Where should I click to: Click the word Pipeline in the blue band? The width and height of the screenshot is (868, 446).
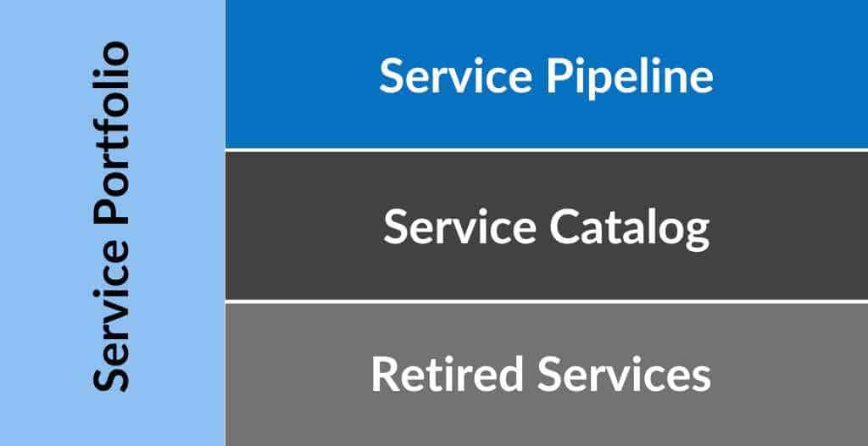[x=630, y=77]
